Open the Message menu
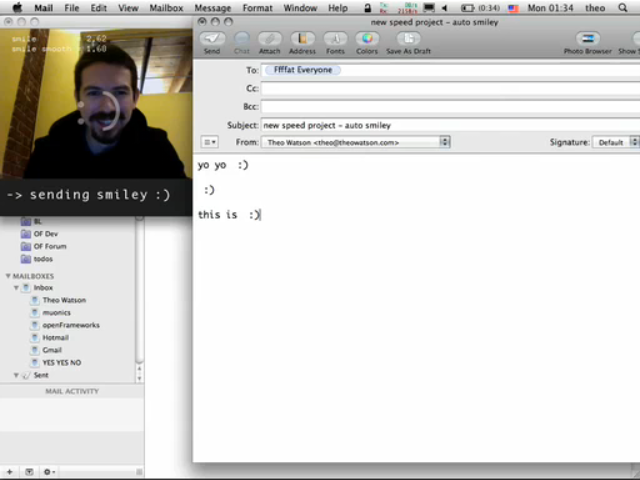The image size is (640, 480). coord(213,8)
